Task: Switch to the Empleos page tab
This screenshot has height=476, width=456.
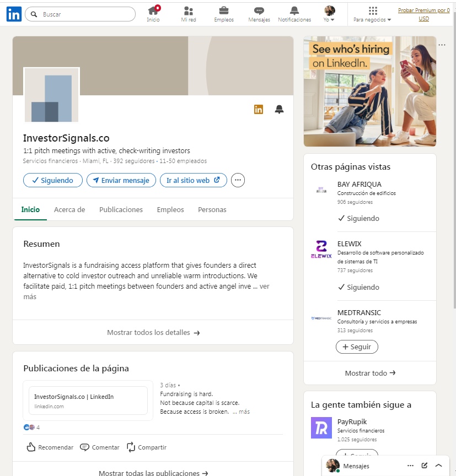Action: (170, 210)
